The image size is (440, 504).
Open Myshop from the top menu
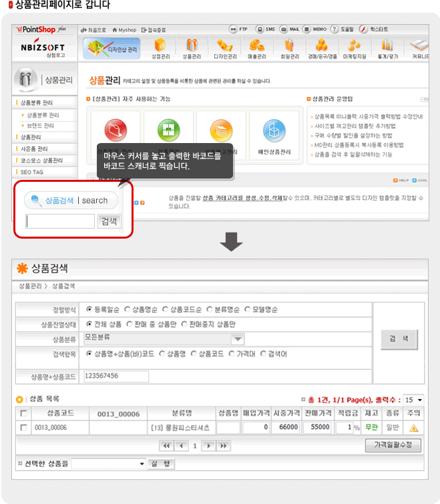[x=124, y=30]
